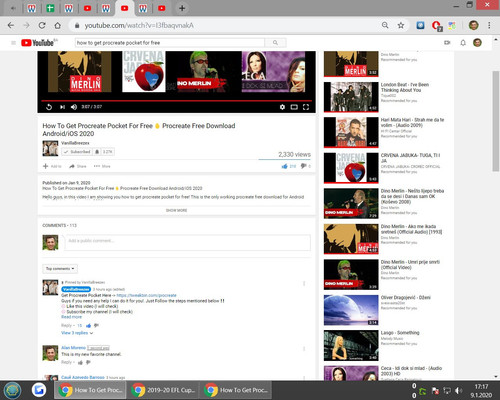
Task: Click the video progress bar
Action: 176,100
